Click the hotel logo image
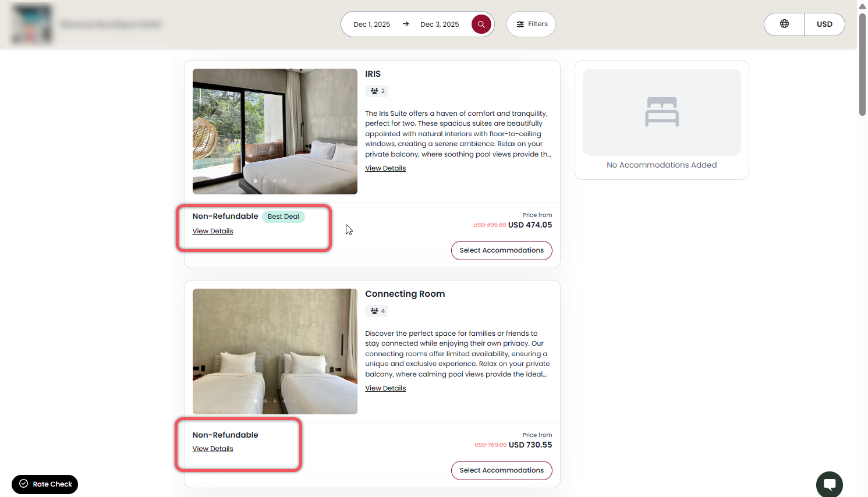The width and height of the screenshot is (868, 497). (x=33, y=24)
